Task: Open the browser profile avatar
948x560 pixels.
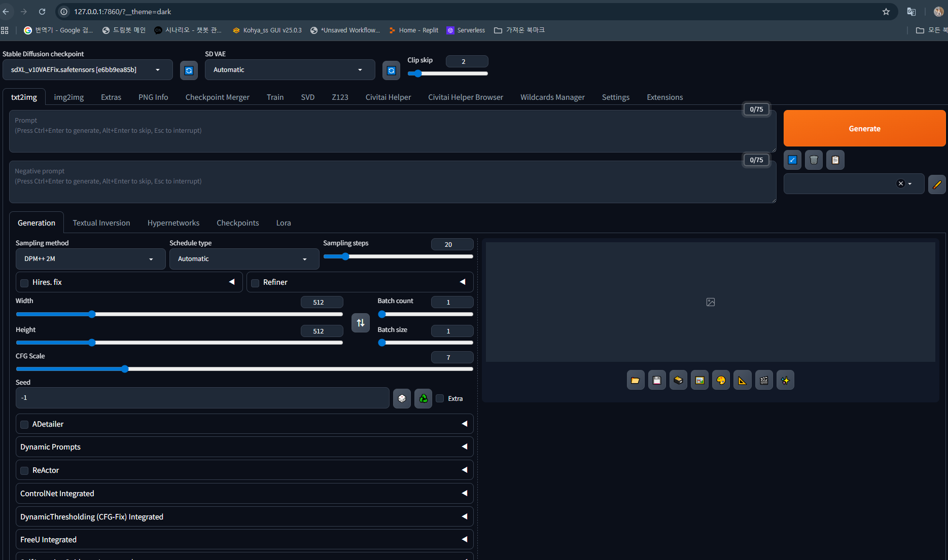Action: [938, 12]
